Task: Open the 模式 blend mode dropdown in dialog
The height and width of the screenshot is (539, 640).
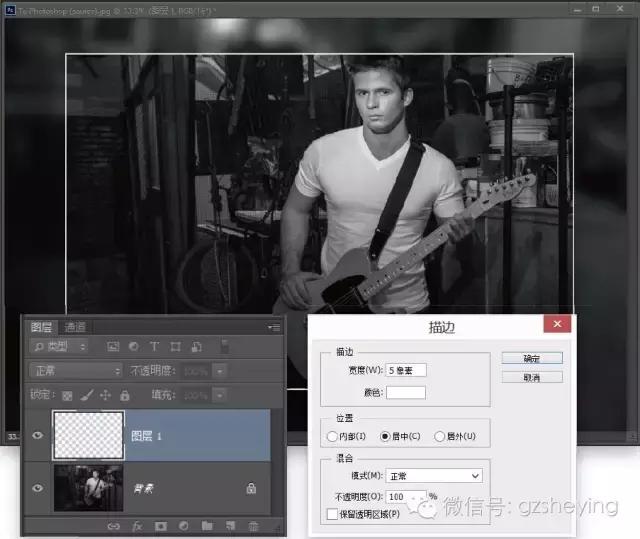Action: point(433,476)
